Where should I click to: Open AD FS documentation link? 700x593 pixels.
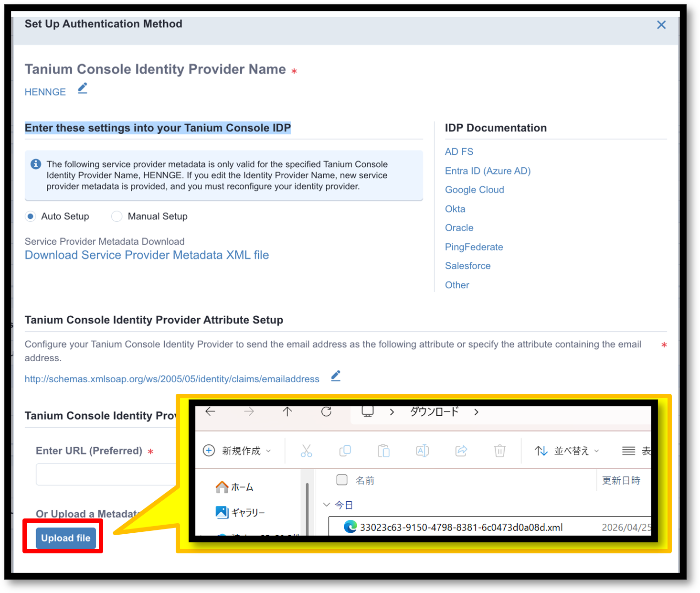pos(459,152)
